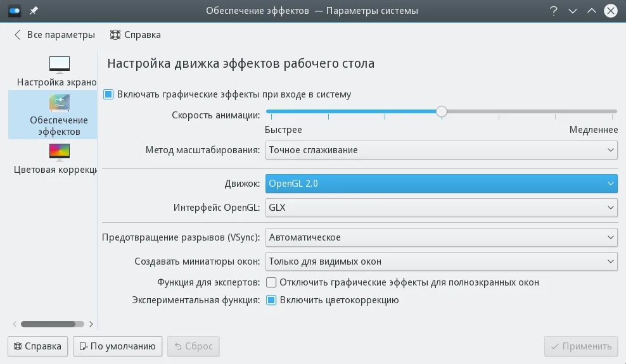Screen dimensions: 626x364
Task: Click the window menu icon in title bar
Action: pos(15,11)
